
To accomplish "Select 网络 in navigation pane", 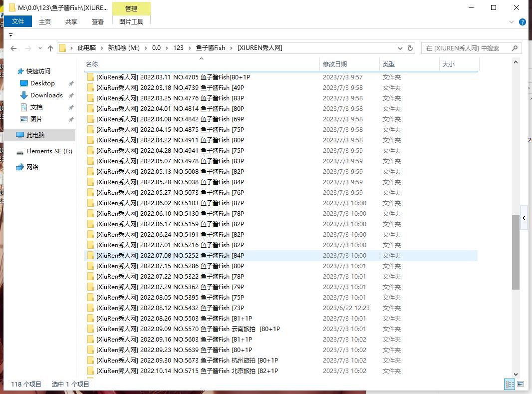I will coord(32,167).
